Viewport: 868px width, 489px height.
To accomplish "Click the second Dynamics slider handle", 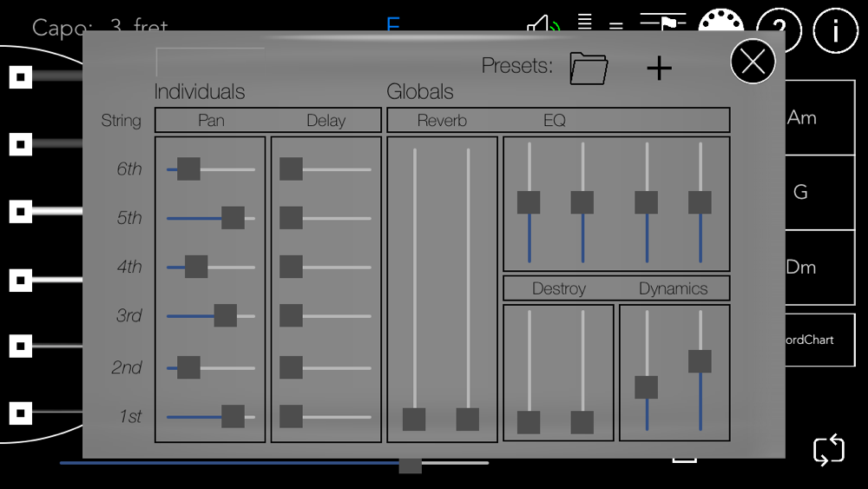I will [700, 361].
